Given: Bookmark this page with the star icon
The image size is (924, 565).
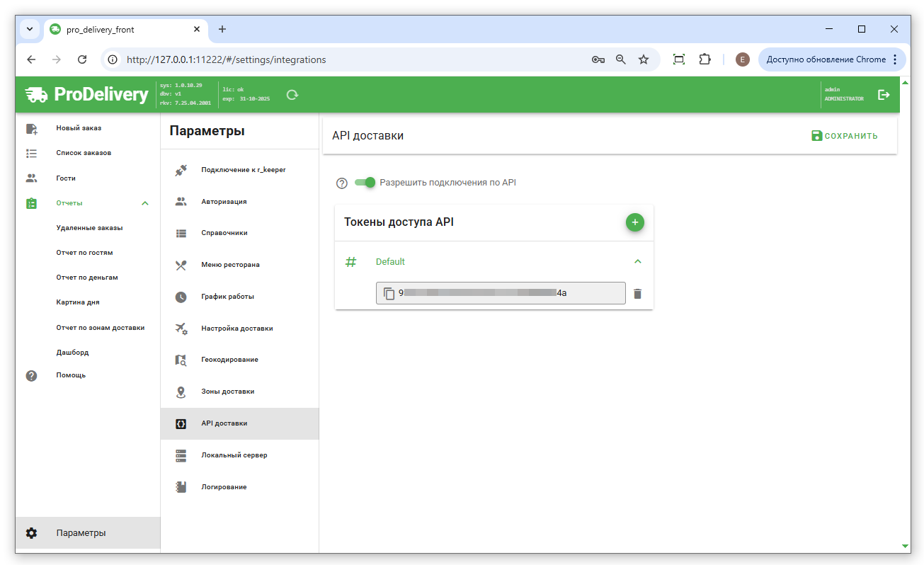Looking at the screenshot, I should pyautogui.click(x=643, y=59).
